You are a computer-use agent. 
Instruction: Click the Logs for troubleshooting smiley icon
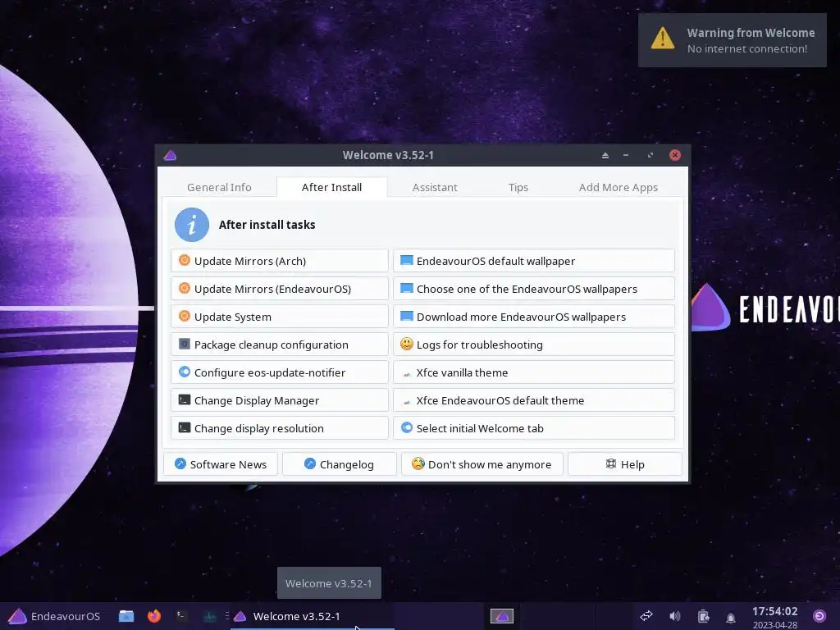click(407, 344)
